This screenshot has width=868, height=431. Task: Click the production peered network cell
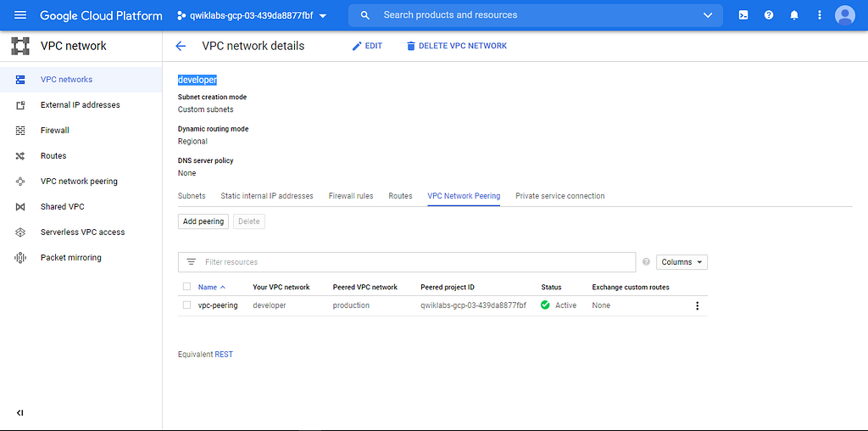point(351,305)
